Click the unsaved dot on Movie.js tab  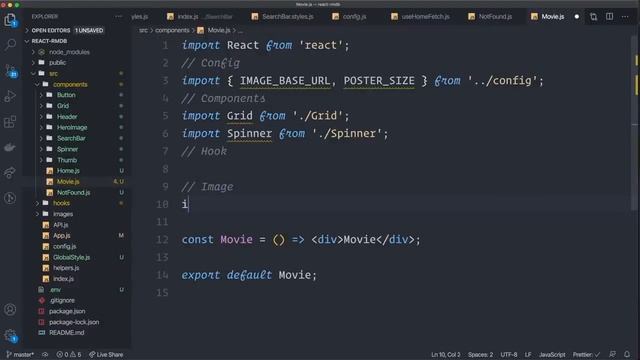(x=577, y=17)
